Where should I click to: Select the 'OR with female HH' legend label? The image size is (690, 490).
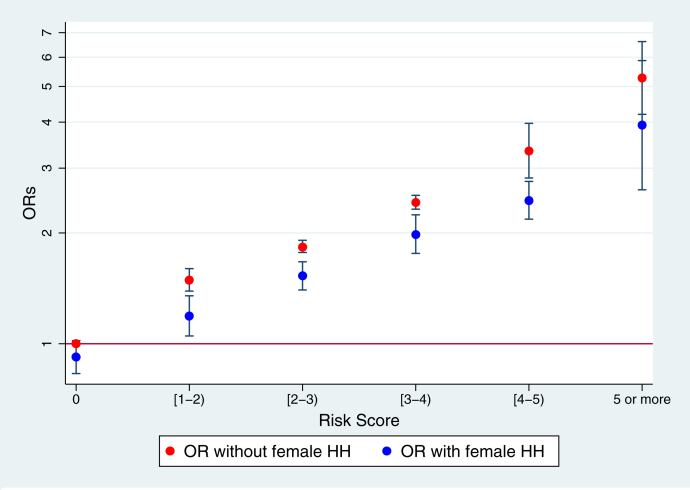[x=468, y=452]
